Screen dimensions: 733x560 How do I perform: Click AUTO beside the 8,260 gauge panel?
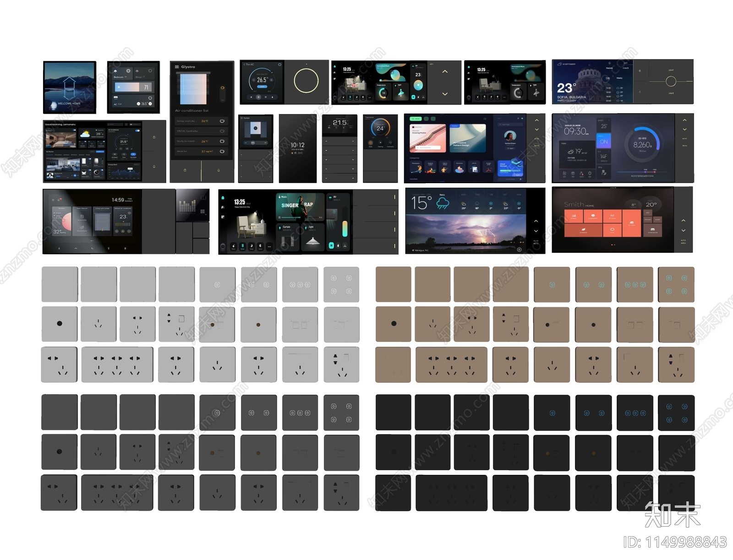pyautogui.click(x=684, y=139)
